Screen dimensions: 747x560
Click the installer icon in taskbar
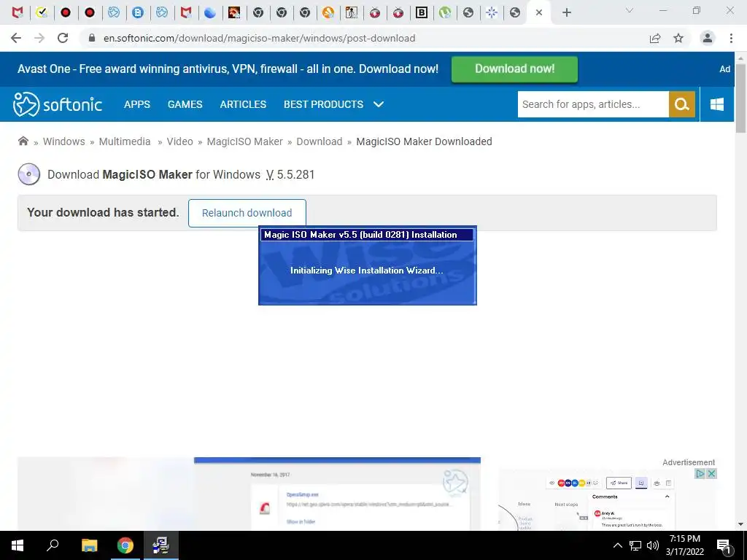[x=161, y=545]
